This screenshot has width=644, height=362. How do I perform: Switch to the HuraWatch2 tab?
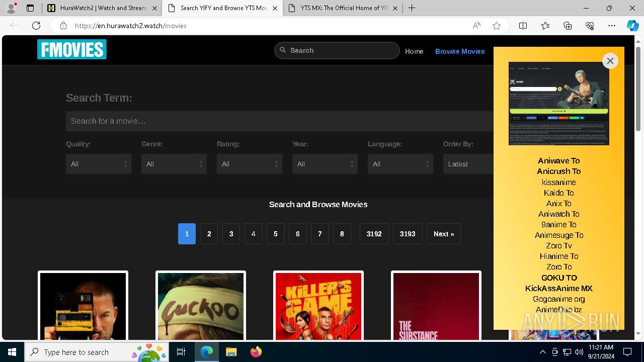pyautogui.click(x=102, y=8)
